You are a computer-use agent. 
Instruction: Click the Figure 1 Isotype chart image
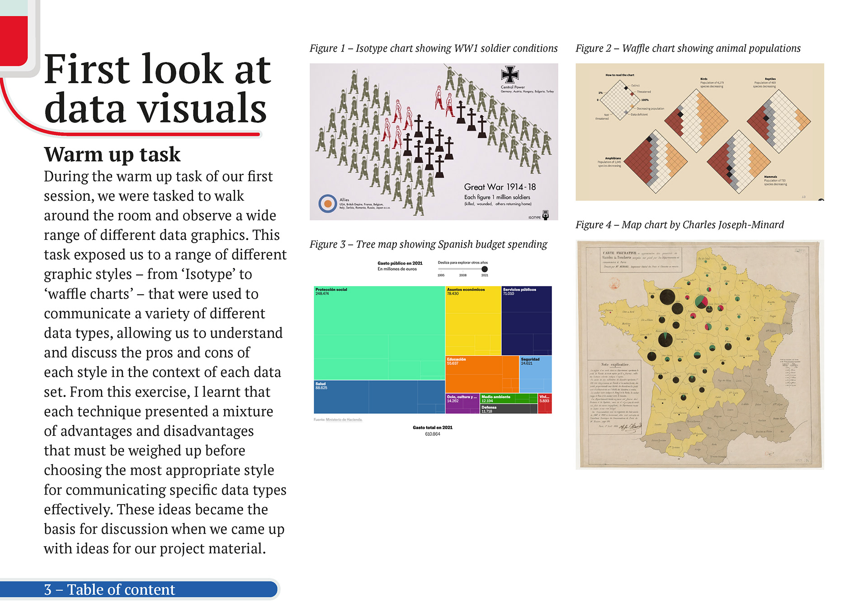(x=434, y=142)
